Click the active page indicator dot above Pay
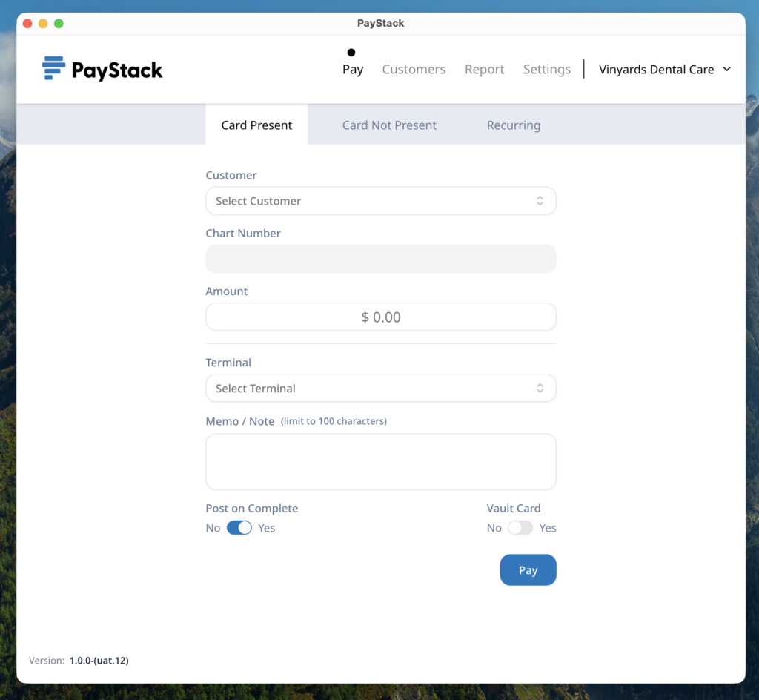Image resolution: width=759 pixels, height=700 pixels. coord(351,53)
